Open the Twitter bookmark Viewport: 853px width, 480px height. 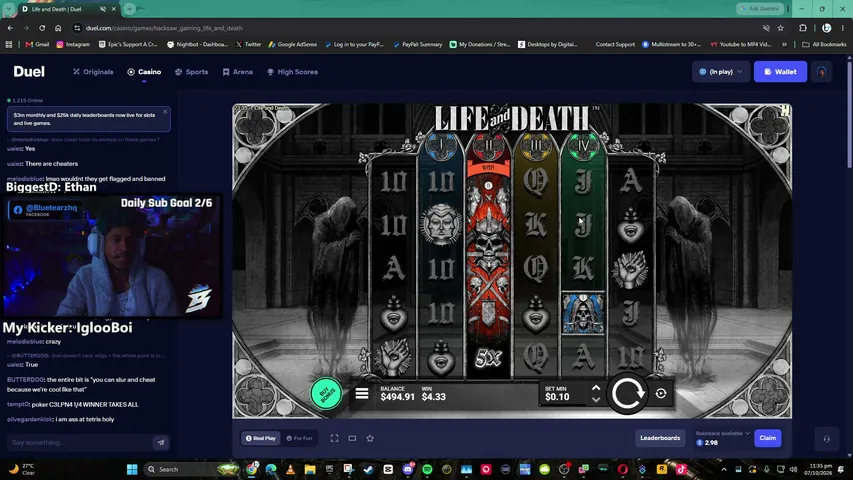[x=248, y=45]
